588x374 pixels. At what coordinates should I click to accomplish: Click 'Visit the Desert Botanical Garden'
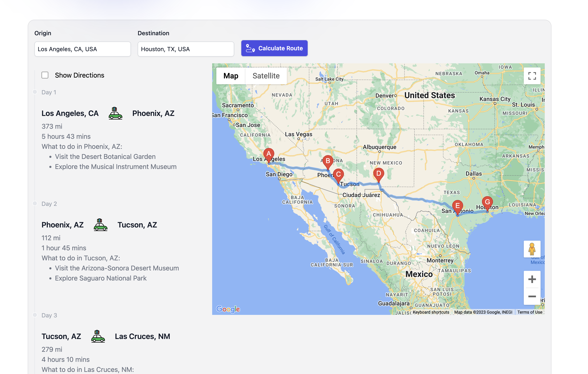(105, 156)
